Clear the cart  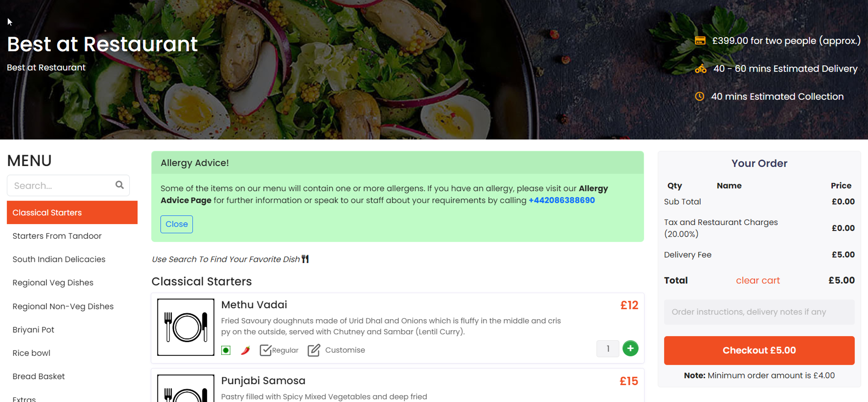(758, 280)
